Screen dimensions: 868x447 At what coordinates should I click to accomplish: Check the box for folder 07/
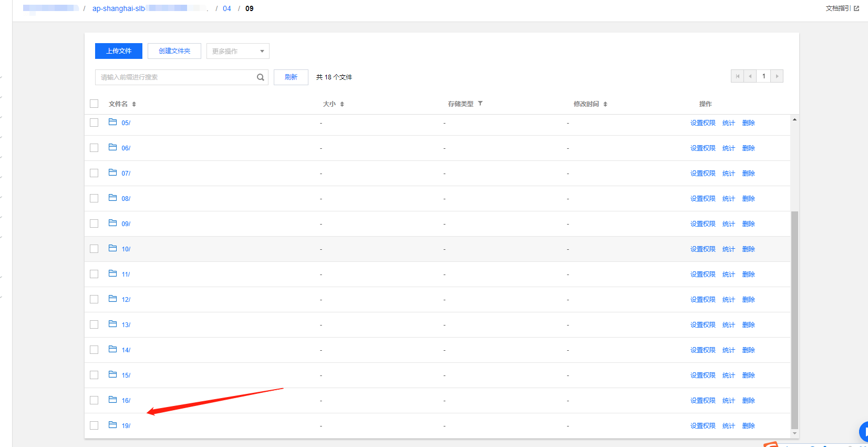pos(94,173)
